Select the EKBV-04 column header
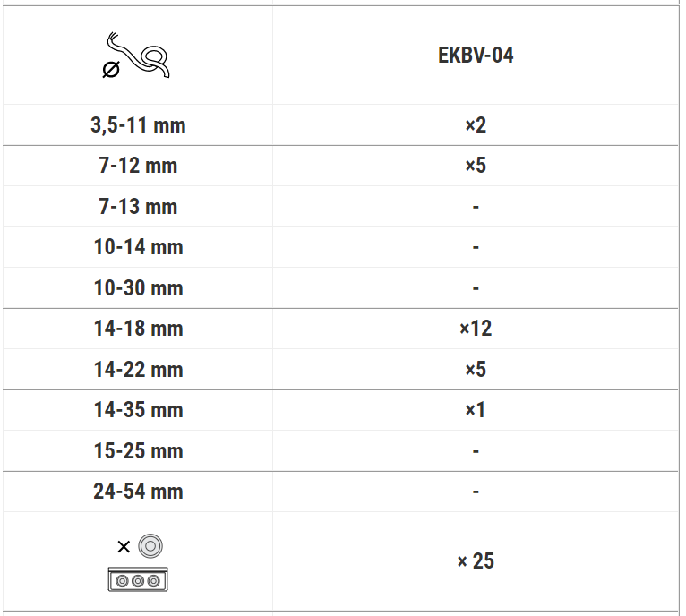This screenshot has width=686, height=616. click(476, 56)
